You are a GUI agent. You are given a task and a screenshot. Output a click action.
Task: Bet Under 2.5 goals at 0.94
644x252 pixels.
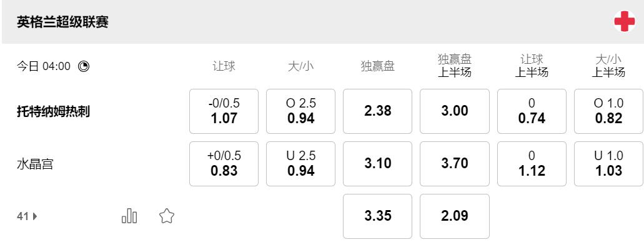click(x=300, y=164)
